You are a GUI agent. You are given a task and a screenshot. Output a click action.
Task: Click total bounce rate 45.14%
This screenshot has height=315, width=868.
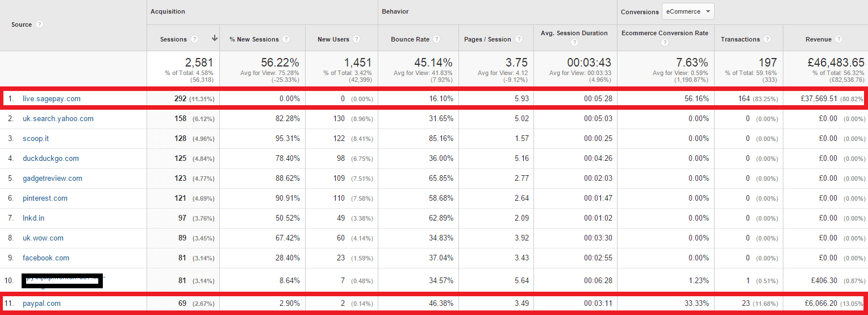point(433,63)
